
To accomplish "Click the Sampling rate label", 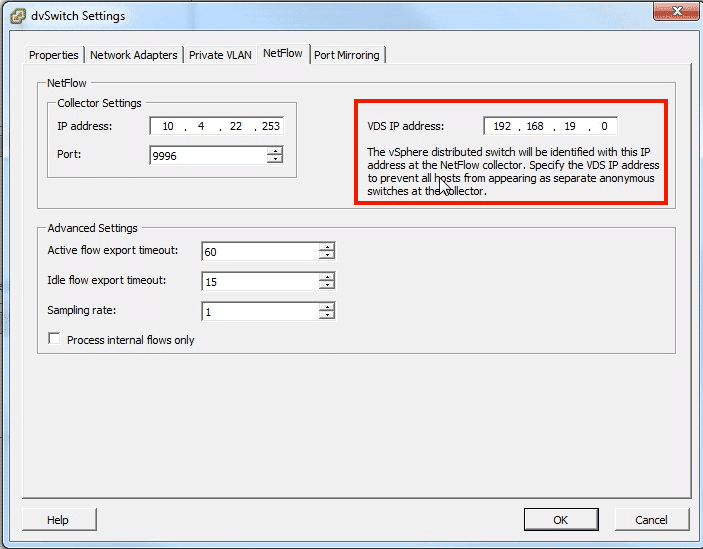I will (82, 310).
